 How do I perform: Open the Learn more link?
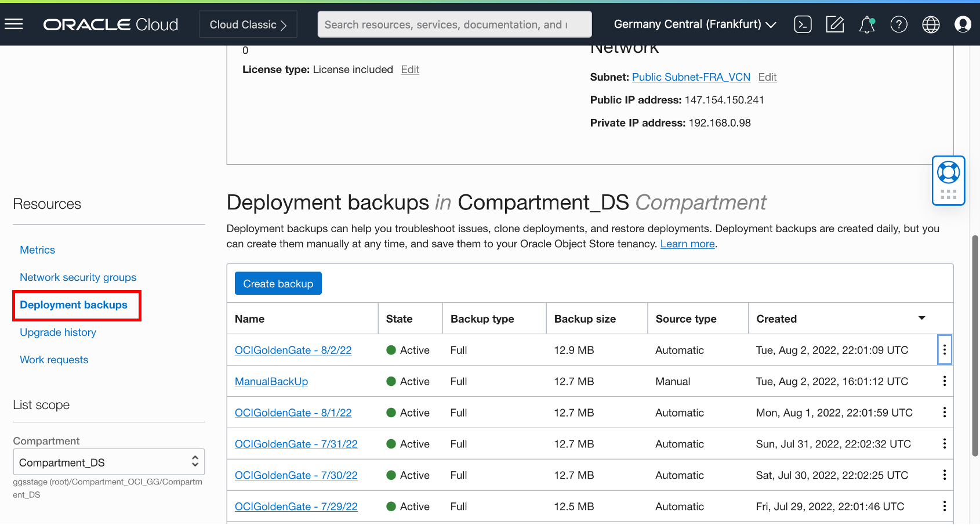687,244
